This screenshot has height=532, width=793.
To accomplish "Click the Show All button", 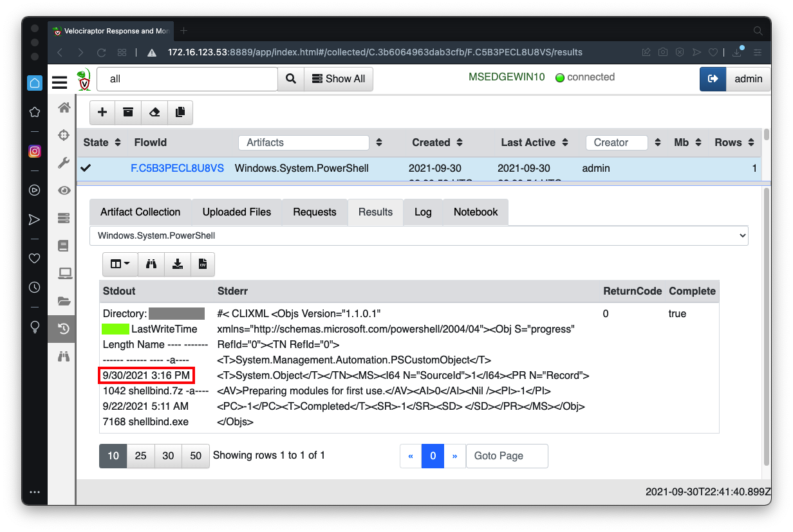I will pos(339,78).
